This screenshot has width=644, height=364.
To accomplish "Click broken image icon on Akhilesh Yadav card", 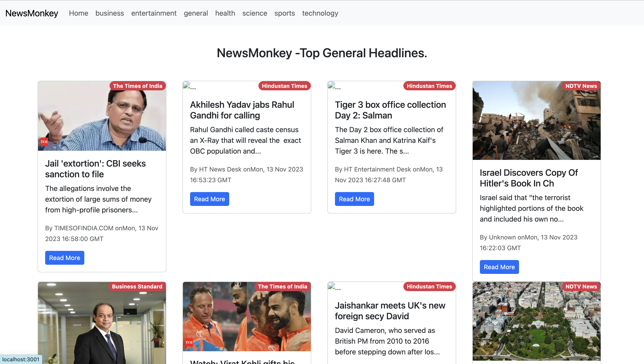I will click(186, 85).
